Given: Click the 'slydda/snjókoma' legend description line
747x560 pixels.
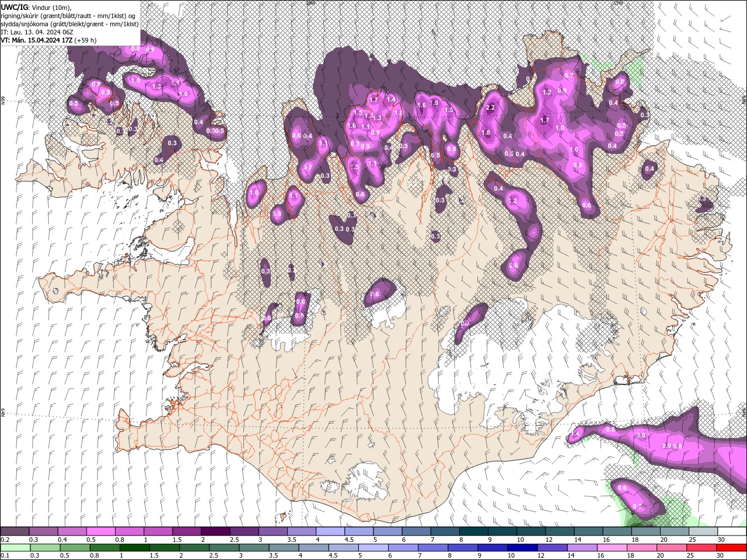Looking at the screenshot, I should click(x=69, y=23).
